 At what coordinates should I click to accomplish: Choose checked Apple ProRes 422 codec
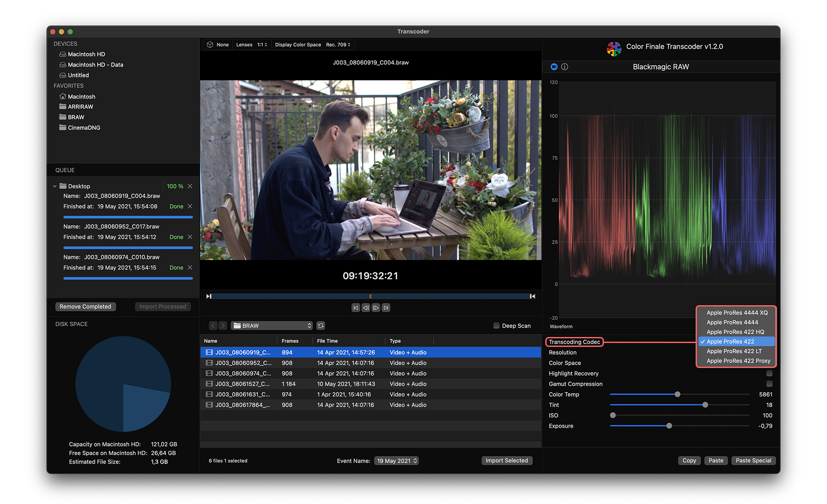click(736, 341)
